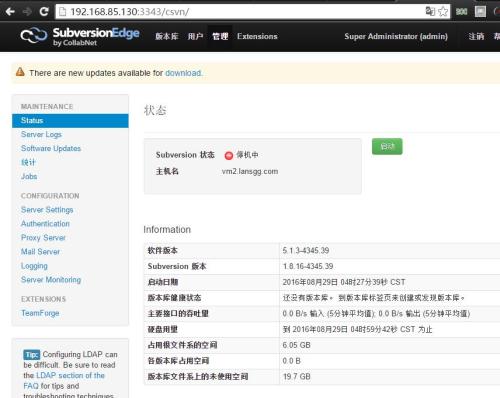Click hostname vm2.lansgg.com text

(x=250, y=172)
